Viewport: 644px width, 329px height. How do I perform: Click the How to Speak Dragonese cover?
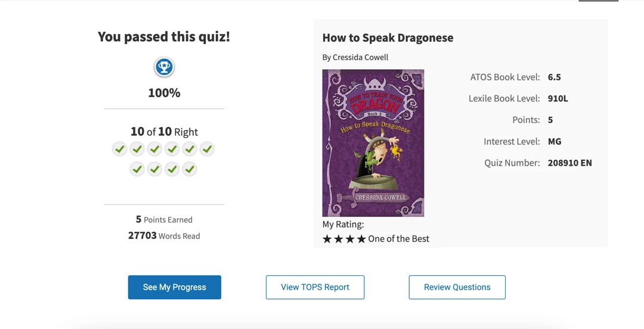click(373, 143)
